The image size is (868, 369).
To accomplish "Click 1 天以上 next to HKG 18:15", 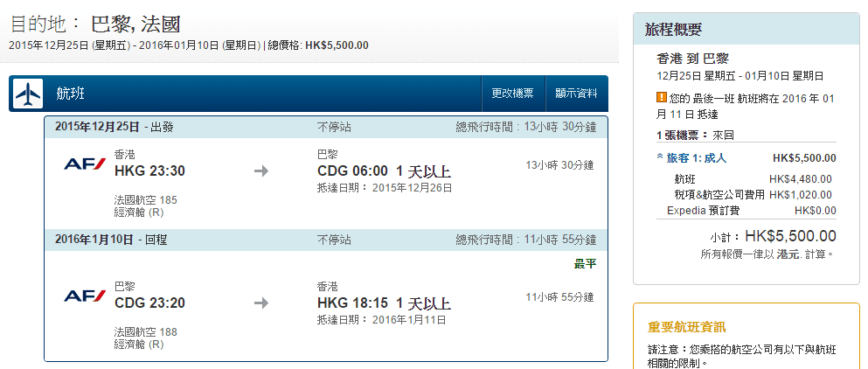I will 423,303.
